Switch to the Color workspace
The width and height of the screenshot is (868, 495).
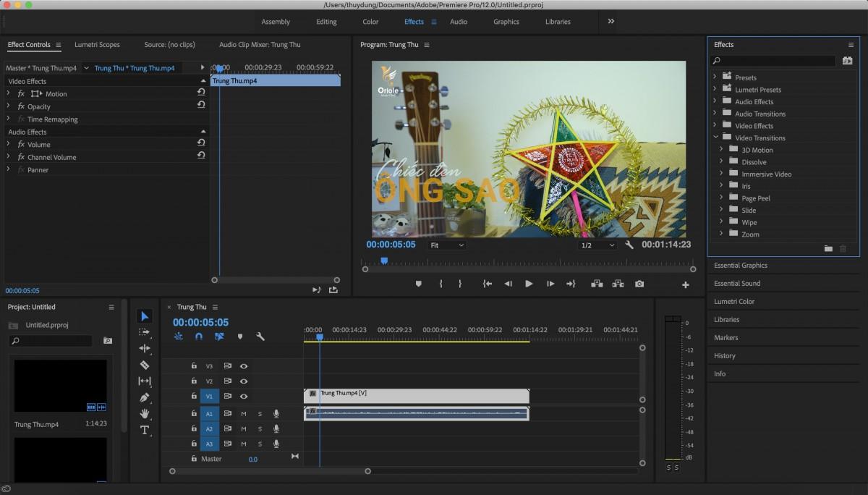tap(370, 22)
